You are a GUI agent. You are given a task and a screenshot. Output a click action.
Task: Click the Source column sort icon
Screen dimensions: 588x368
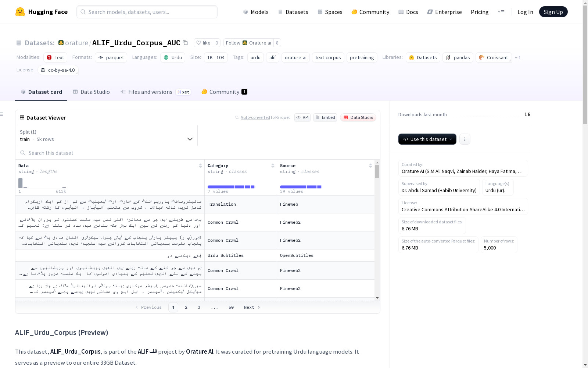pyautogui.click(x=370, y=166)
